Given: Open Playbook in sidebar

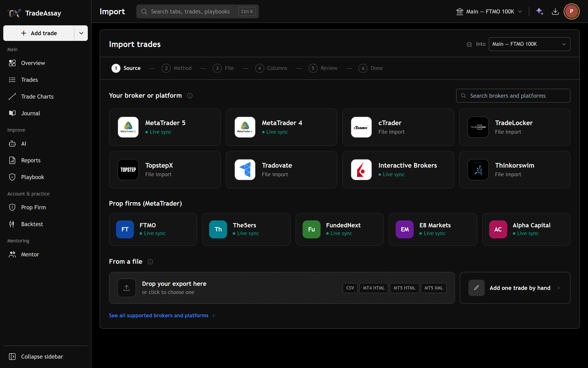Looking at the screenshot, I should pos(46,177).
